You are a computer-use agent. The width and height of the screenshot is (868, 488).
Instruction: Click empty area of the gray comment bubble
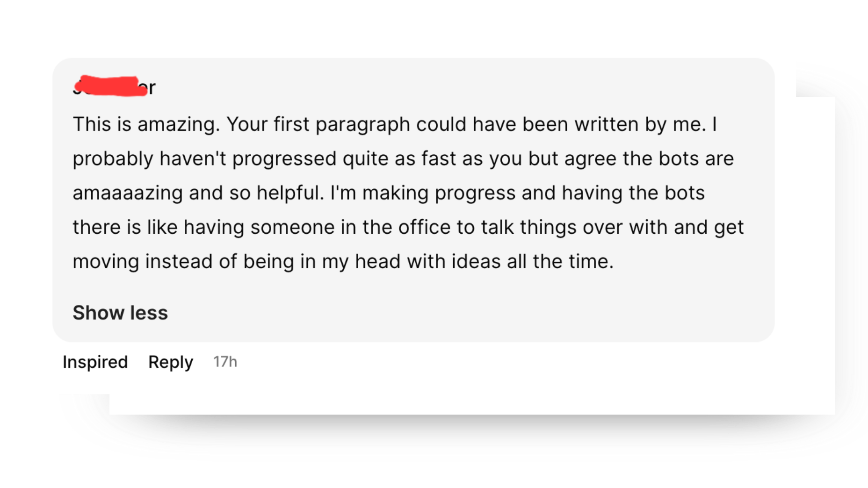468,309
